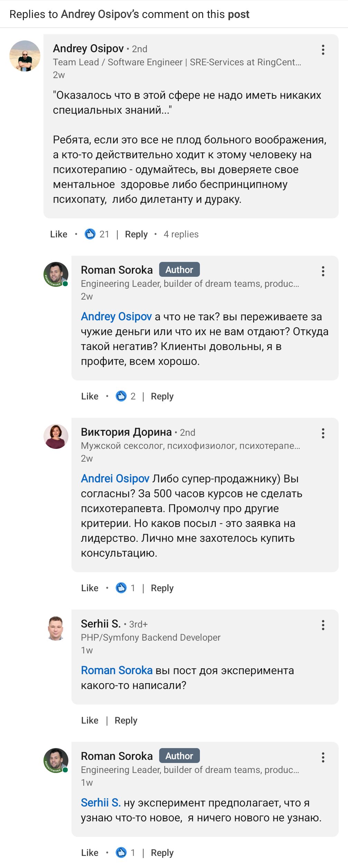Open the original post link in header
This screenshot has width=348, height=868.
238,14
